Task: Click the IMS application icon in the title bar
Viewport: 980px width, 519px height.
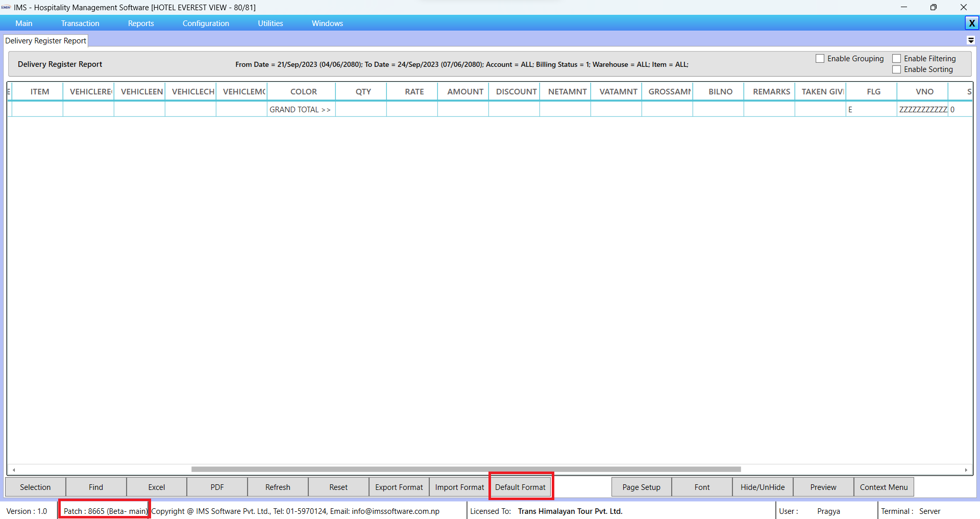Action: [7, 7]
